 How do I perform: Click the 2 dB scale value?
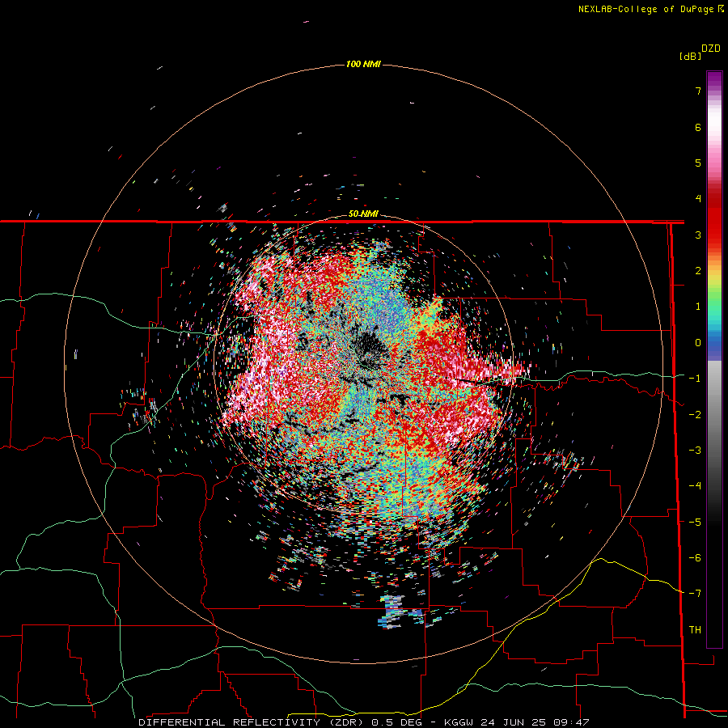698,271
